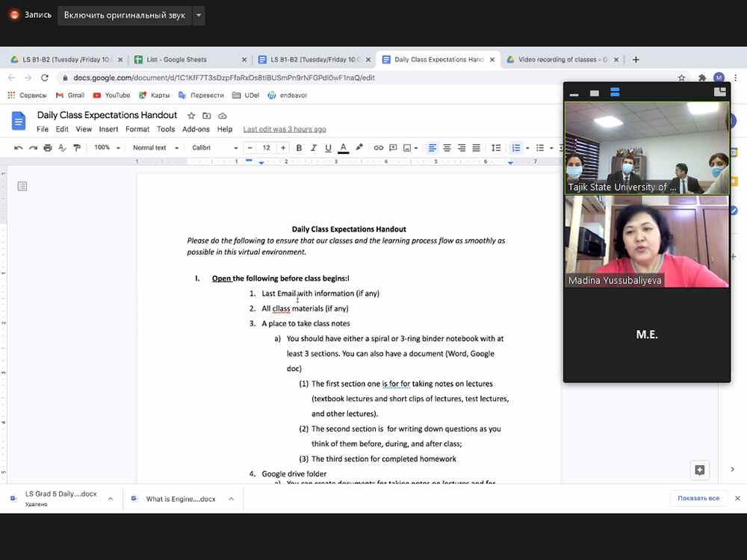The image size is (747, 560).
Task: Click the Print icon in the toolbar
Action: point(48,148)
